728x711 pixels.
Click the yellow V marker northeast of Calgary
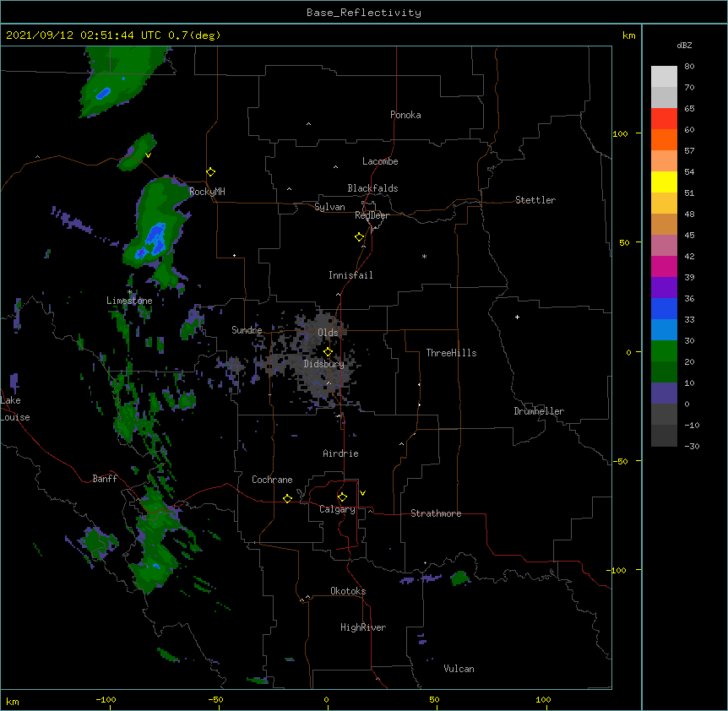click(362, 493)
